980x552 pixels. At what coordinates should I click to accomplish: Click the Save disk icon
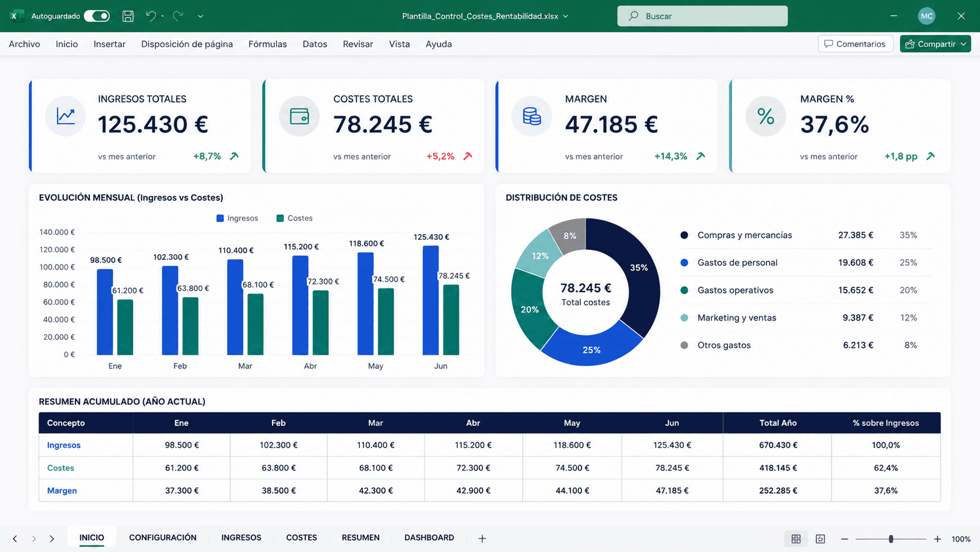point(128,16)
